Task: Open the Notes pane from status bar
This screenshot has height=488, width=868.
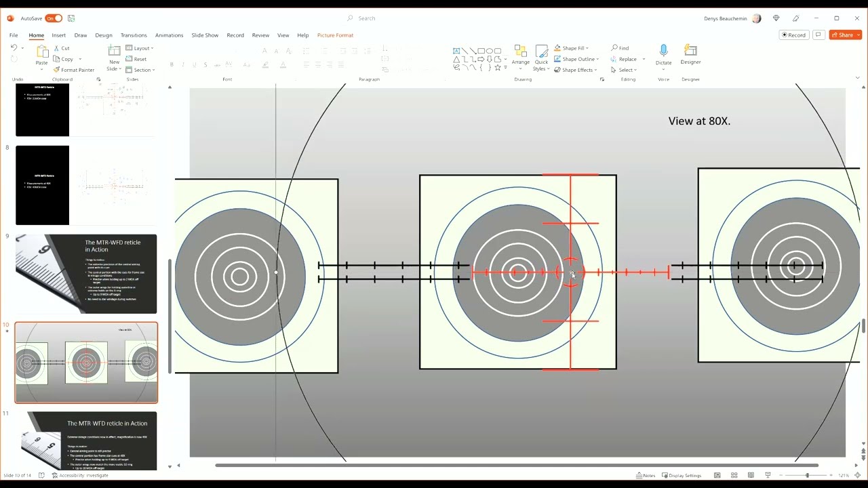Action: (x=646, y=475)
